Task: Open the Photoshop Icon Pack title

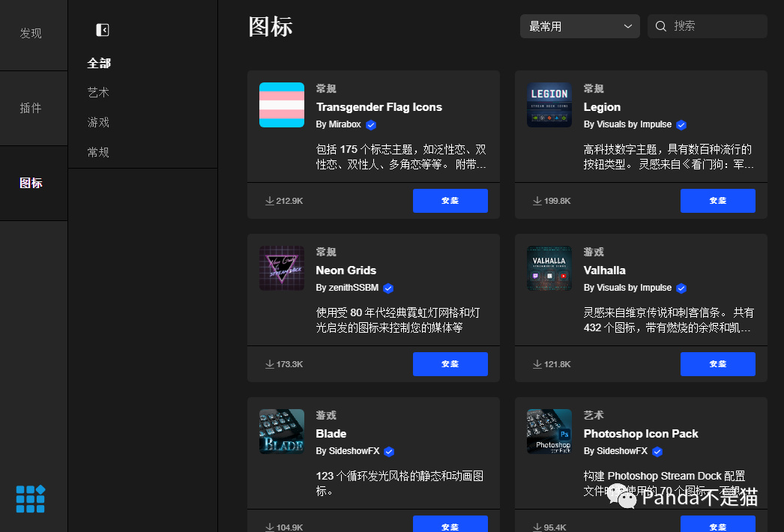Action: click(641, 434)
